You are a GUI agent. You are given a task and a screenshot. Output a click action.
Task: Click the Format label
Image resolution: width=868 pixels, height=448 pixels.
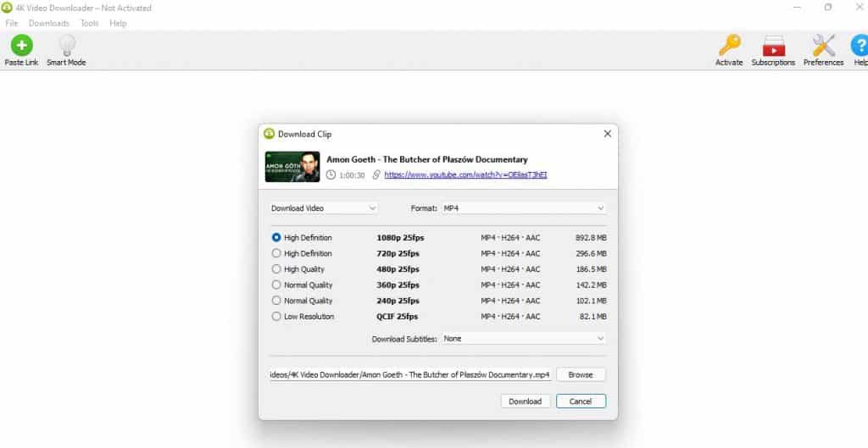424,208
